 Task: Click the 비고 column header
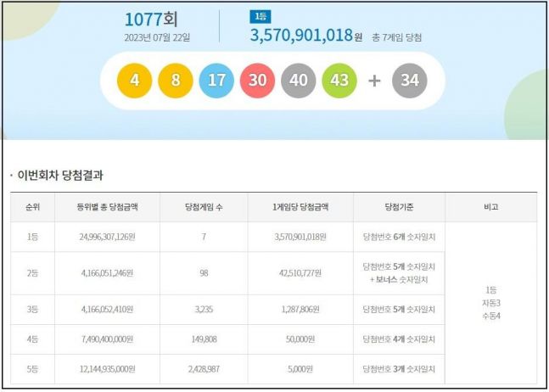click(490, 207)
